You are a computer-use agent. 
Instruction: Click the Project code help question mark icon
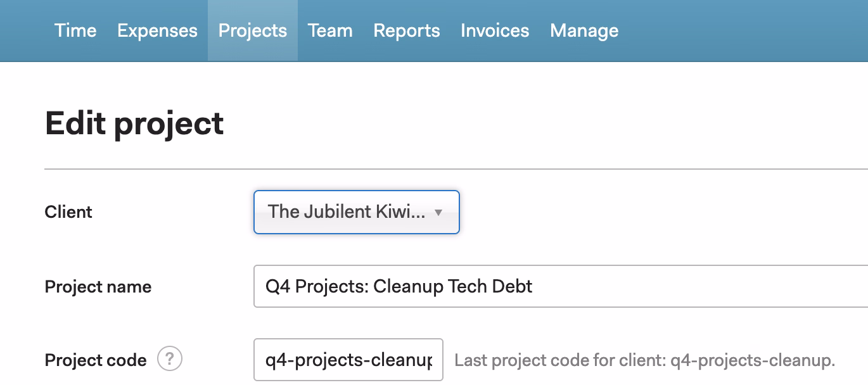tap(169, 360)
